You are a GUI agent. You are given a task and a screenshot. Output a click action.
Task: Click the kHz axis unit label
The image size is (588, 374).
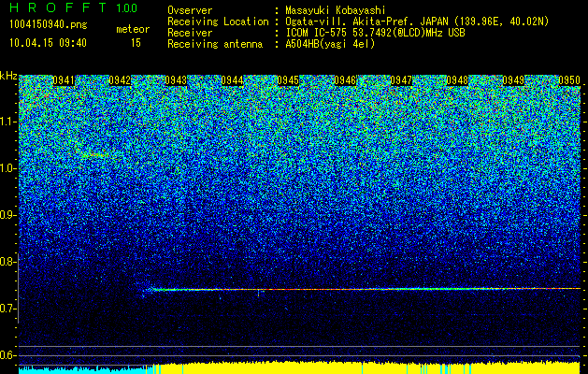click(x=8, y=76)
